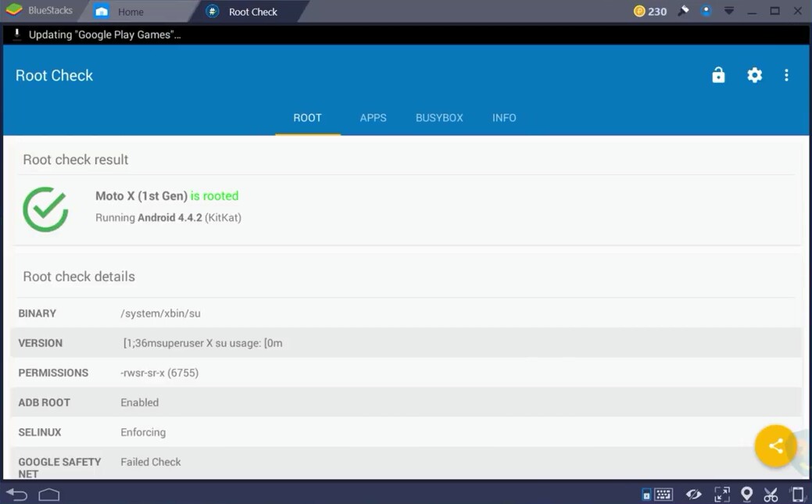Click the small lock icon in bottom bar
The height and width of the screenshot is (504, 812).
pyautogui.click(x=646, y=495)
